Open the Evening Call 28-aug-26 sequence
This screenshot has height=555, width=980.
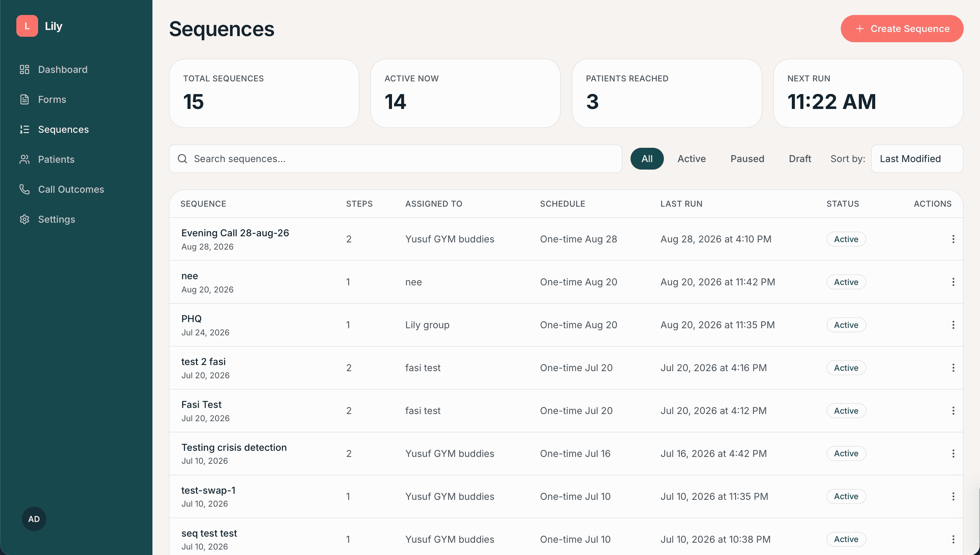tap(235, 233)
